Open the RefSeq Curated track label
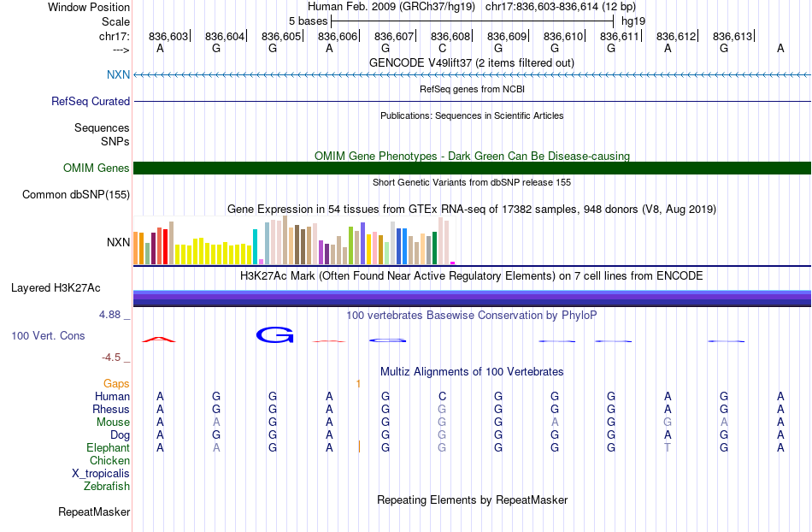The width and height of the screenshot is (812, 532). coord(90,101)
